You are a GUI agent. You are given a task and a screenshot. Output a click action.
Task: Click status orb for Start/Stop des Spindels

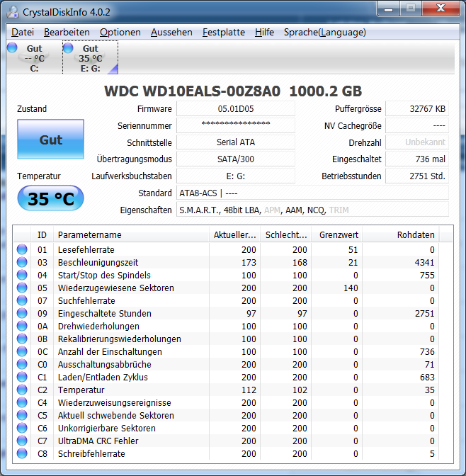click(x=22, y=275)
